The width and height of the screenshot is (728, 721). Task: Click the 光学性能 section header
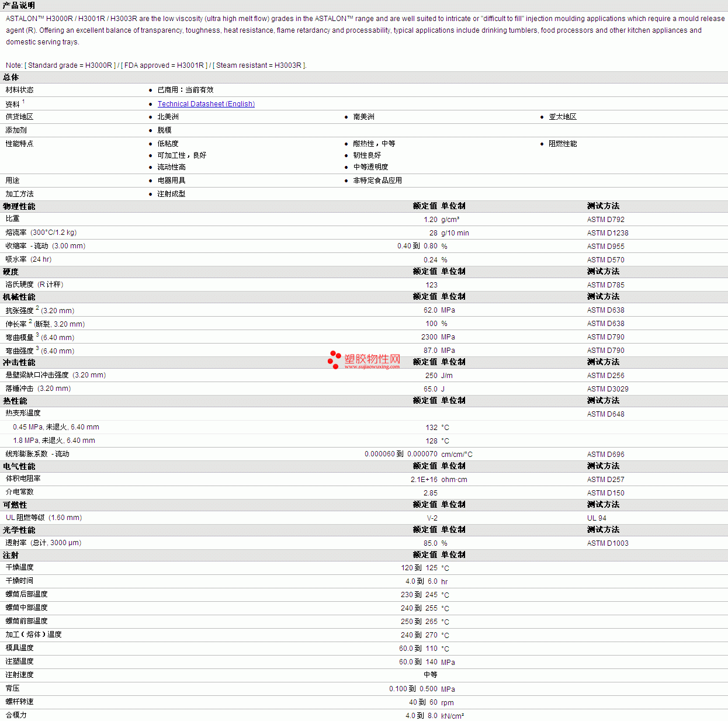click(x=19, y=531)
